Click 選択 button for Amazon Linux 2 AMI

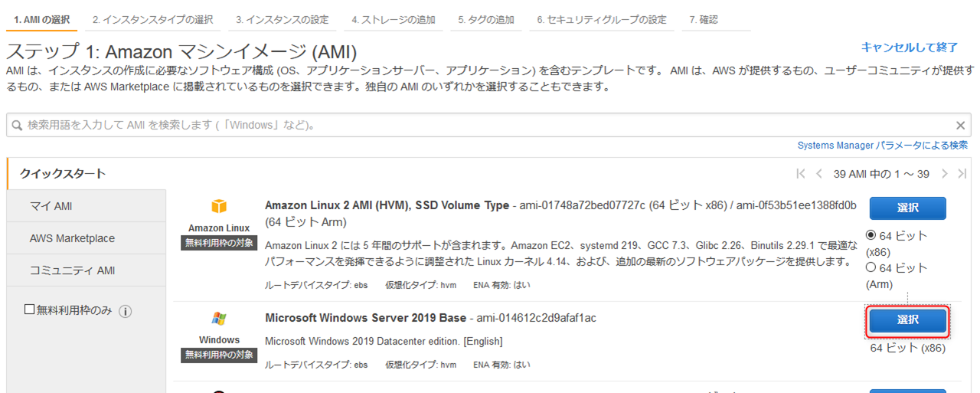point(907,208)
